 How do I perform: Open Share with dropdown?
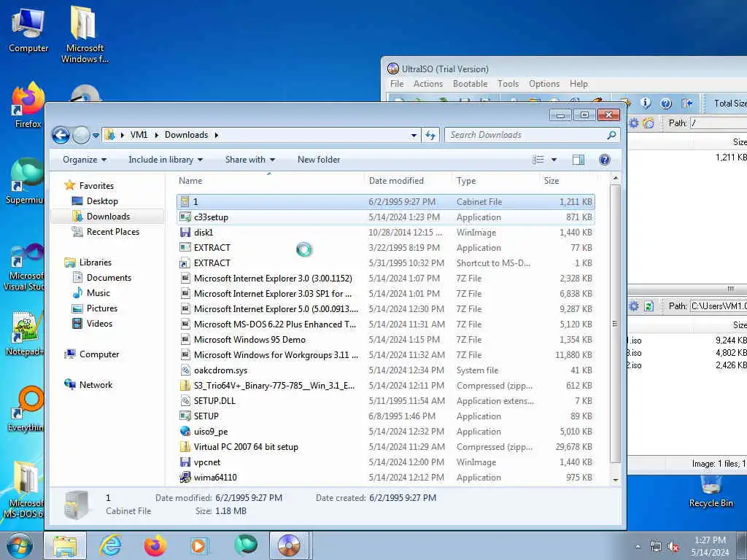(249, 160)
